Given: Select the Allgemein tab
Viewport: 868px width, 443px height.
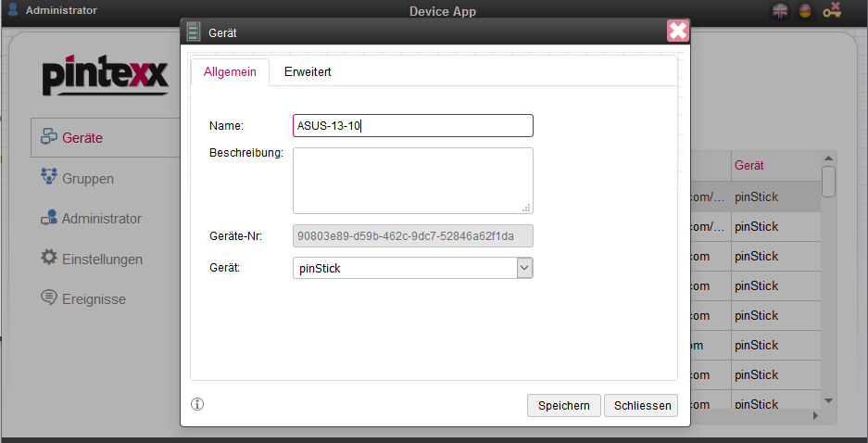Looking at the screenshot, I should pos(230,71).
